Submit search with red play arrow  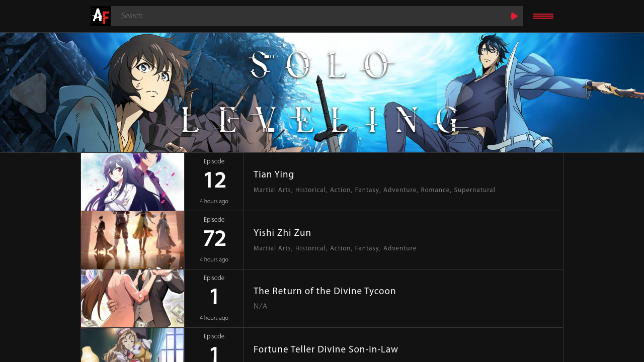[x=514, y=16]
